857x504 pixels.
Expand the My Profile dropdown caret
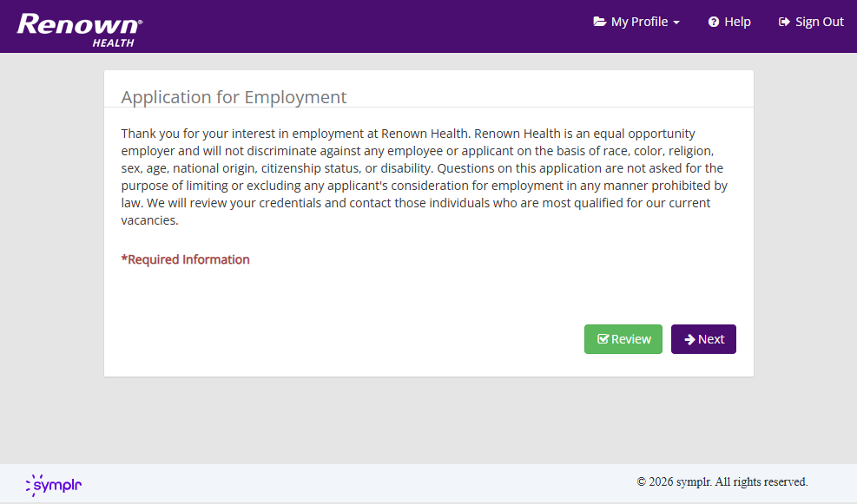pyautogui.click(x=676, y=23)
